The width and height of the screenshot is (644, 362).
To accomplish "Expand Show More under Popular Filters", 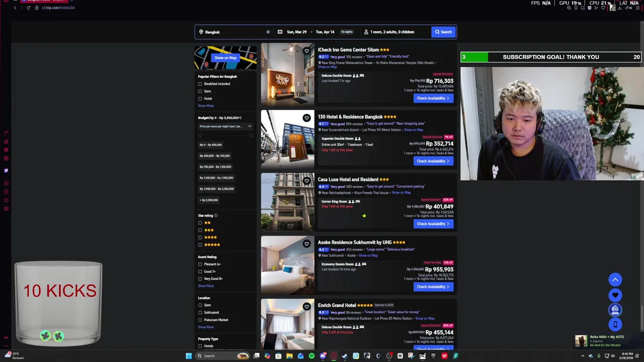I will 206,106.
